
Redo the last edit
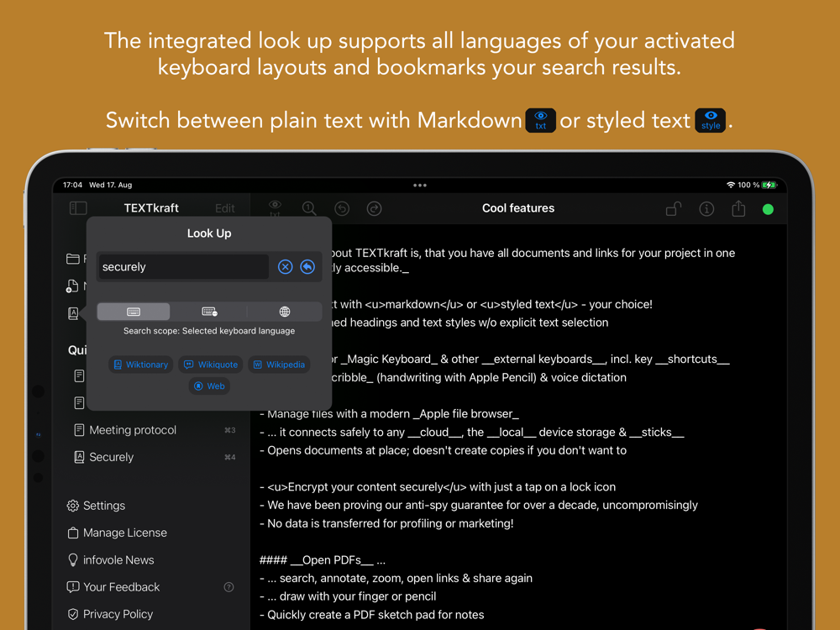[x=374, y=208]
